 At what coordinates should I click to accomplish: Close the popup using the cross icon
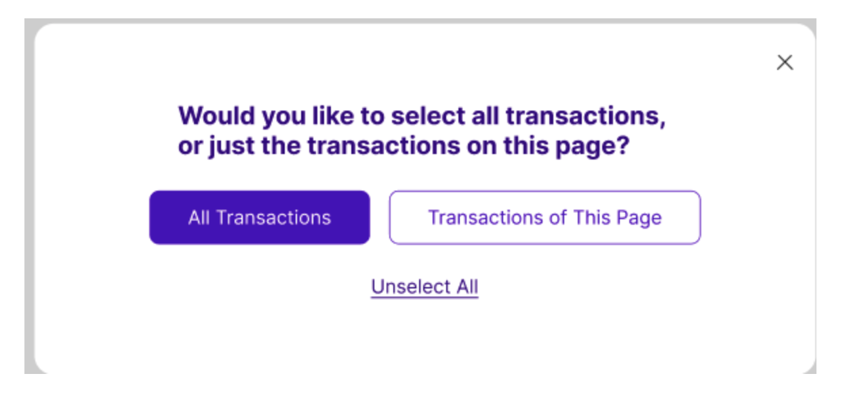coord(785,62)
